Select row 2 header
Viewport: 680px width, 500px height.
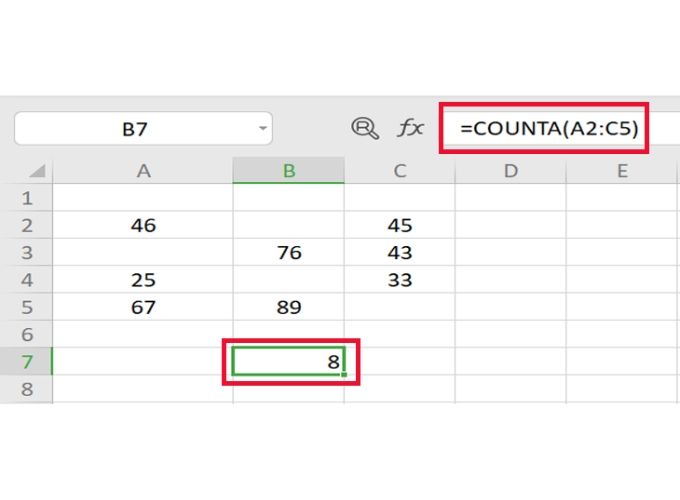coord(27,225)
